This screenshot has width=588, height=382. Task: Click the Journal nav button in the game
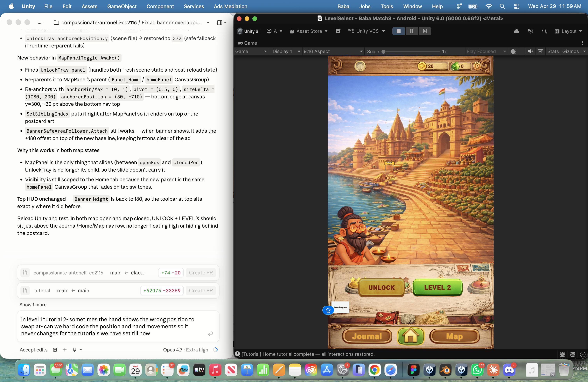click(367, 336)
